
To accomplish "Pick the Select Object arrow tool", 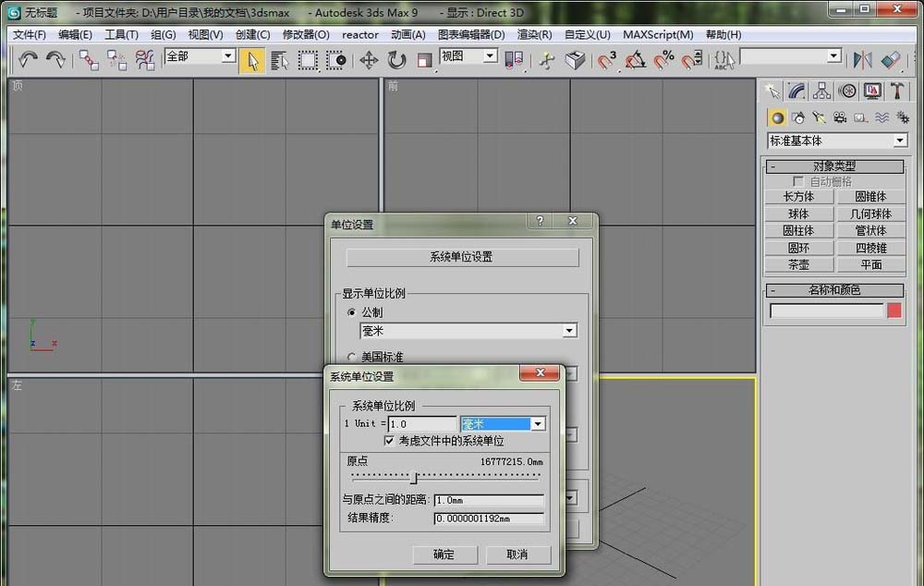I will 252,61.
